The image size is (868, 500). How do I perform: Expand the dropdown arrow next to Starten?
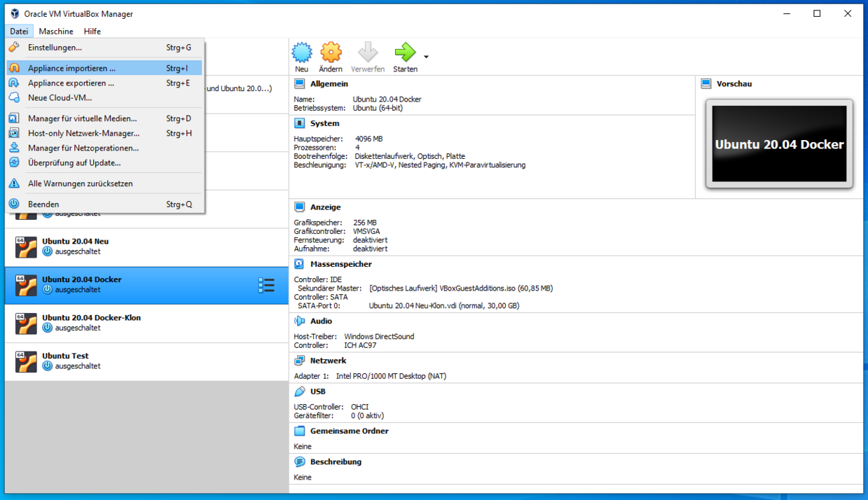tap(426, 57)
